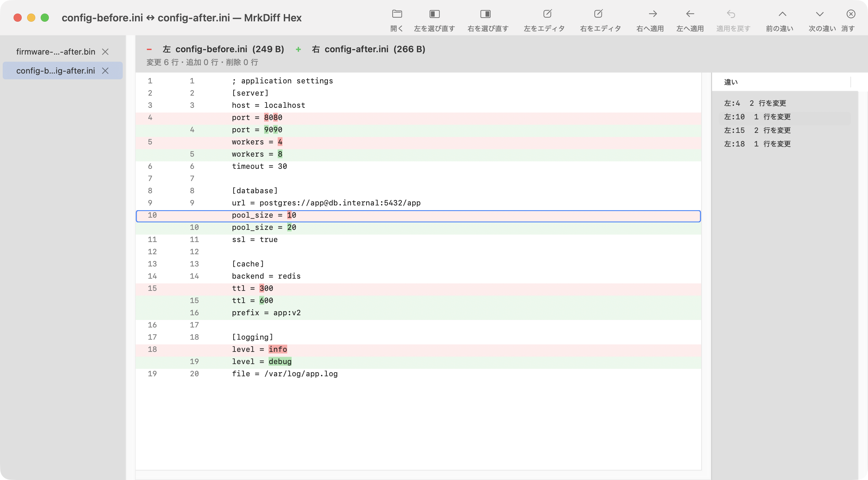Screen dimensions: 868x480
Task: Close the firmware-...-after.bin tab
Action: coord(105,52)
